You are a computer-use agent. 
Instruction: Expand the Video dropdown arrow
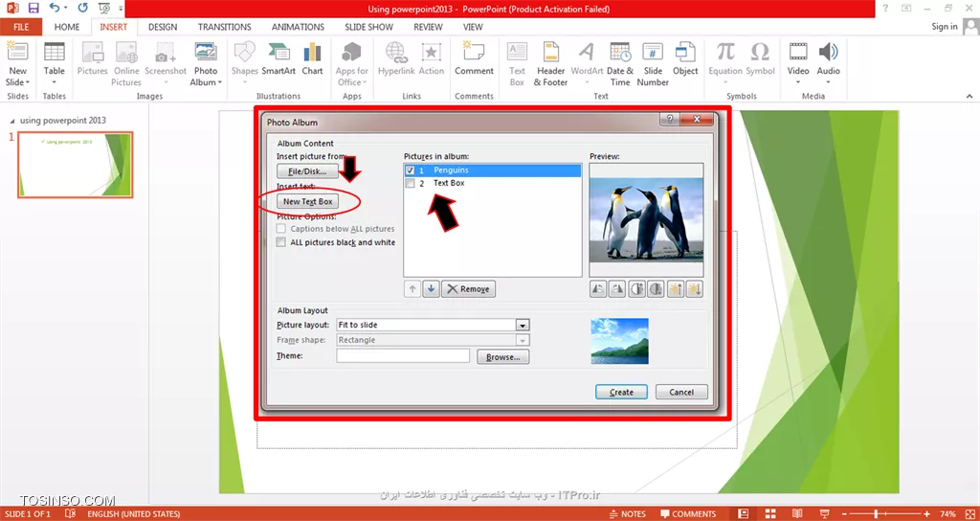click(798, 82)
